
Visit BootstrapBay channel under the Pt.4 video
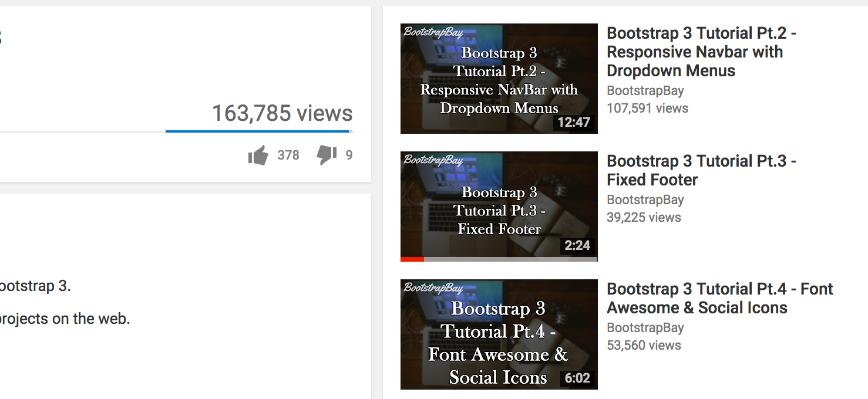click(x=645, y=328)
